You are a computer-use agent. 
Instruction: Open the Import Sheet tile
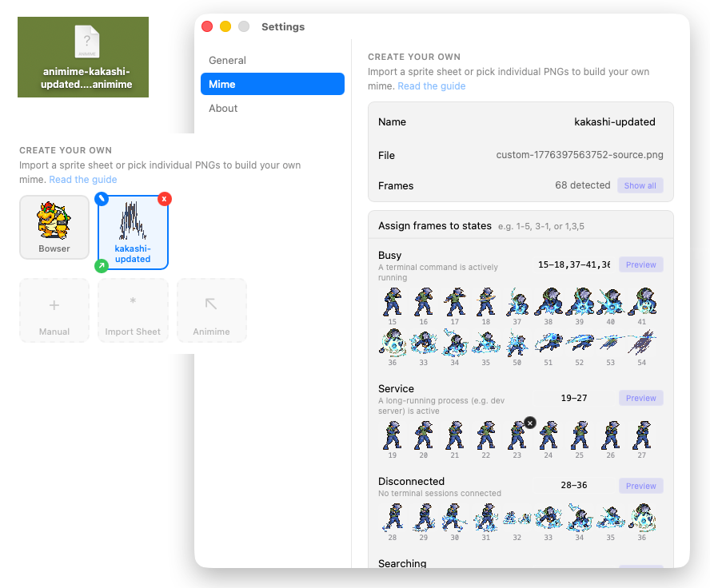tap(133, 310)
